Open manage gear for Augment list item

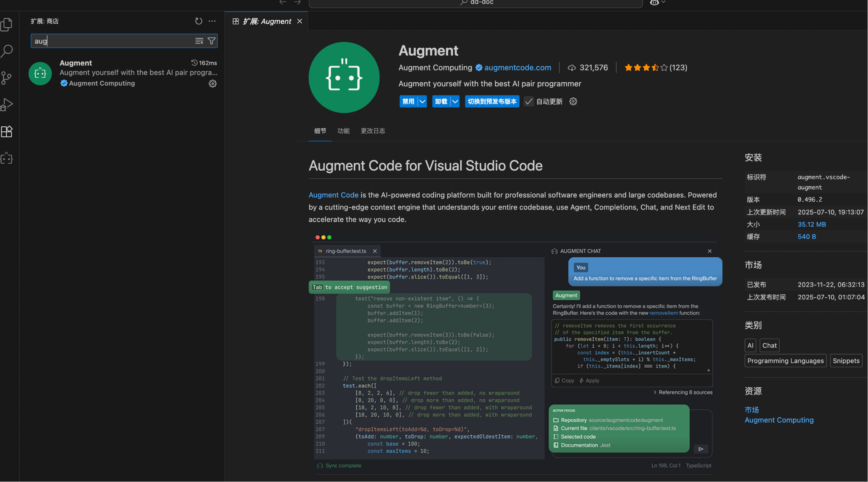[x=213, y=83]
